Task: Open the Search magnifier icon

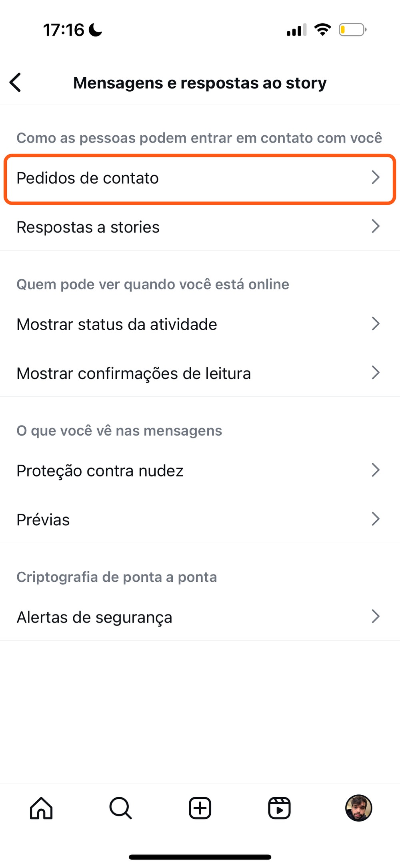Action: click(120, 808)
